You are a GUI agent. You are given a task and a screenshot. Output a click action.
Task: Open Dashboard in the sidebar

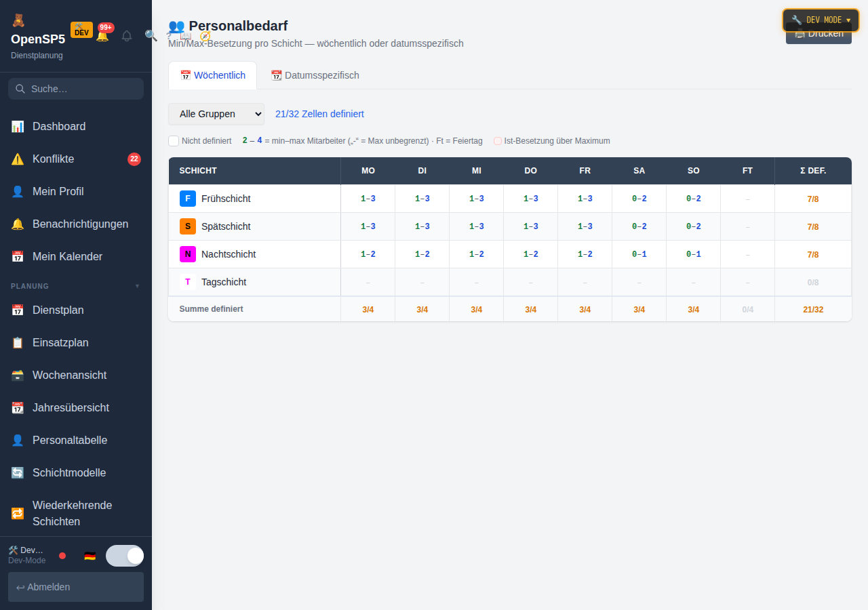pyautogui.click(x=76, y=126)
